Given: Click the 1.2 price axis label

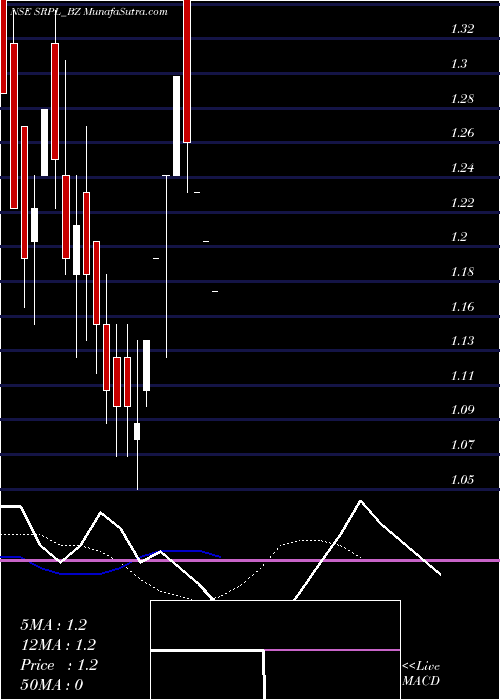Looking at the screenshot, I should (459, 237).
